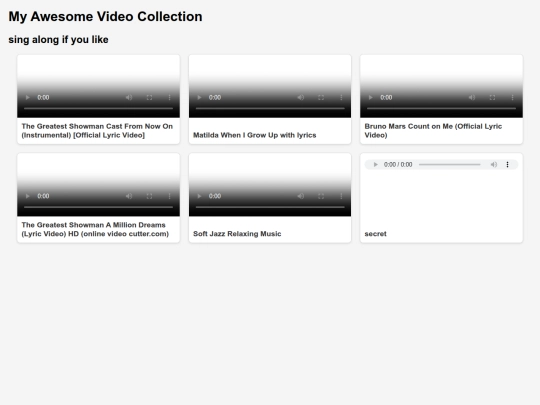Play the A Million Dreams video
Screen dimensions: 540x405
[x=28, y=196]
